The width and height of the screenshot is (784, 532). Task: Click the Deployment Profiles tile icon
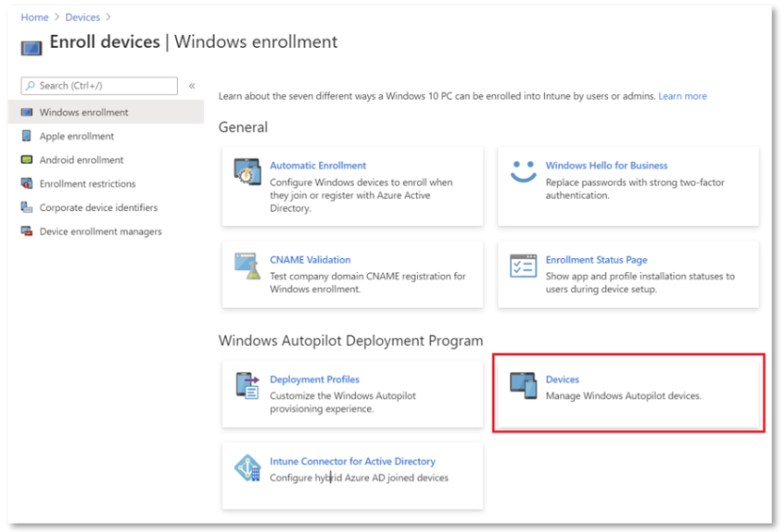(246, 385)
